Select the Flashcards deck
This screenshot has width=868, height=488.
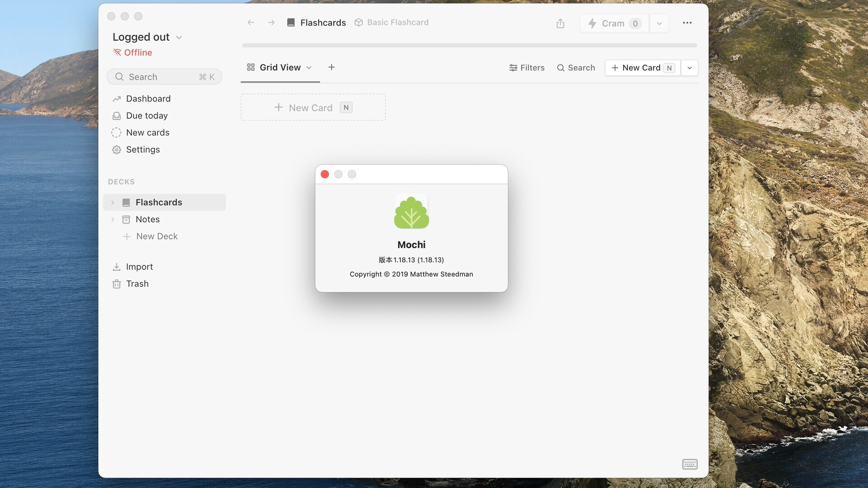click(165, 202)
